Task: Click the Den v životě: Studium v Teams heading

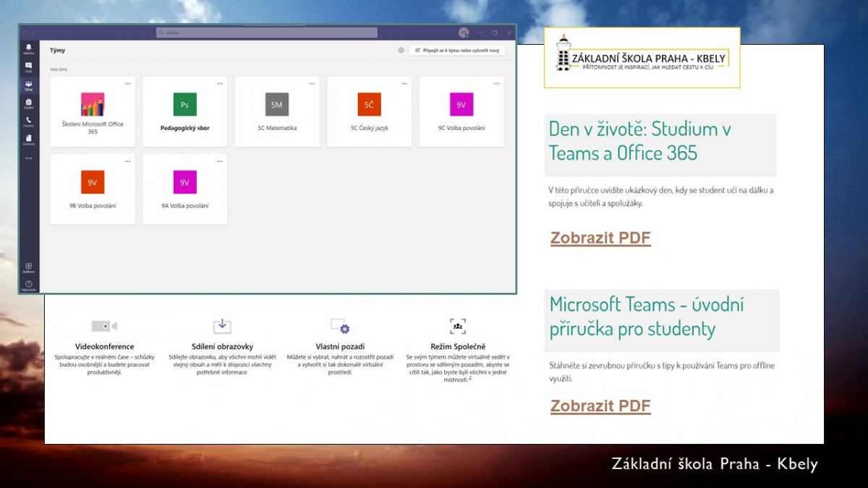Action: (x=640, y=141)
